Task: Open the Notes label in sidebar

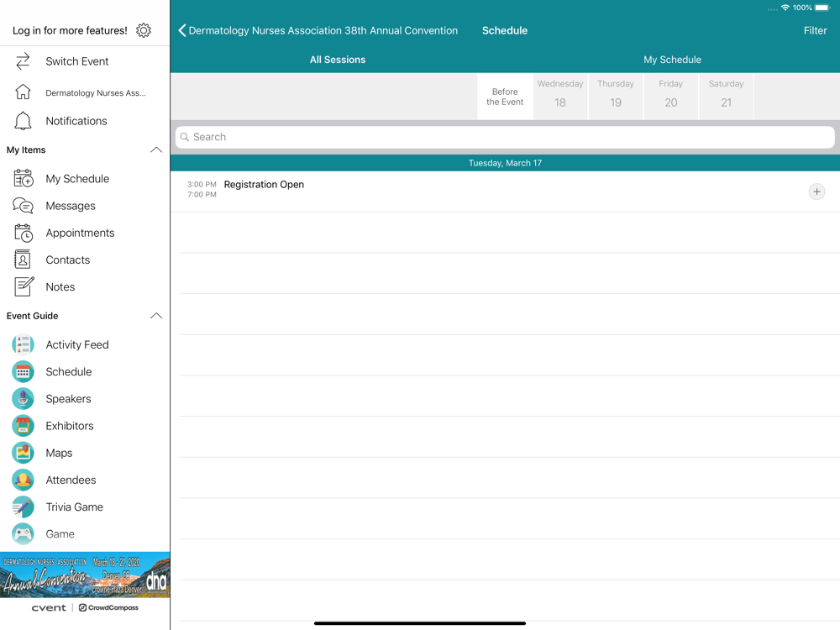Action: 60,287
